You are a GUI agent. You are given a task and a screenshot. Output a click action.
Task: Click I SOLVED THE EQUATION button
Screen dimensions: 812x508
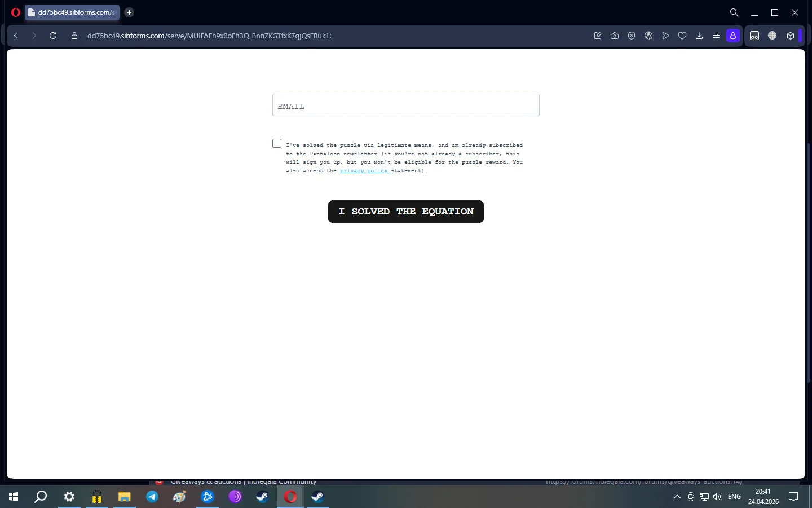406,212
